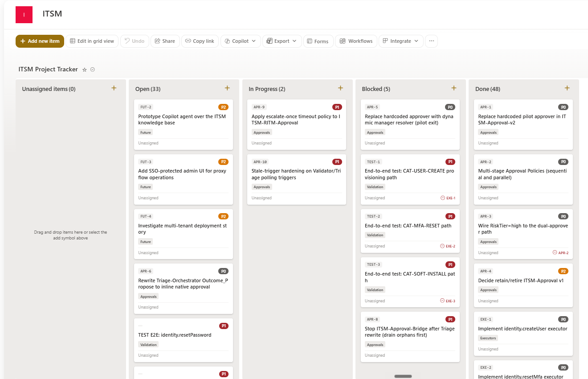Click the Undo button
The image size is (588, 379).
(135, 41)
